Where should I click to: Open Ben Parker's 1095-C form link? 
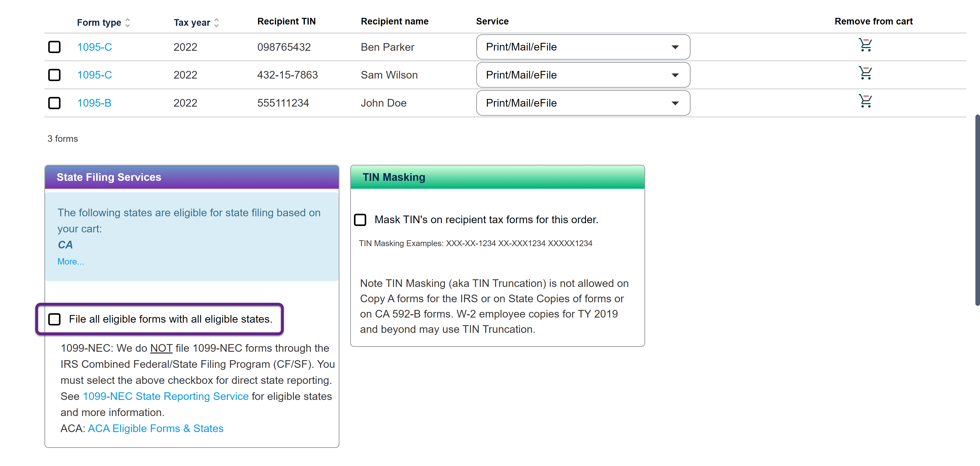(94, 47)
